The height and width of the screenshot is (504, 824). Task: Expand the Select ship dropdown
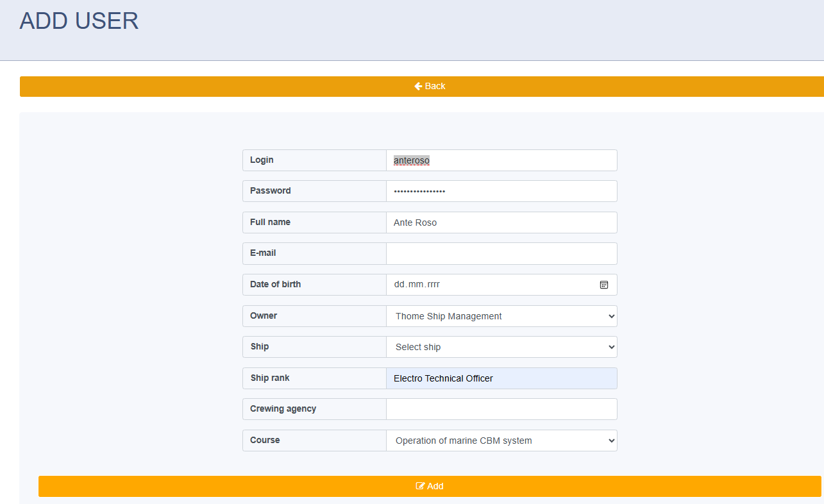click(x=501, y=347)
